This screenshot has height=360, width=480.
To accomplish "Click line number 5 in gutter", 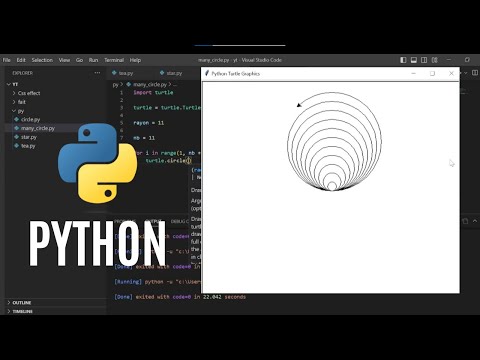I will 122,123.
